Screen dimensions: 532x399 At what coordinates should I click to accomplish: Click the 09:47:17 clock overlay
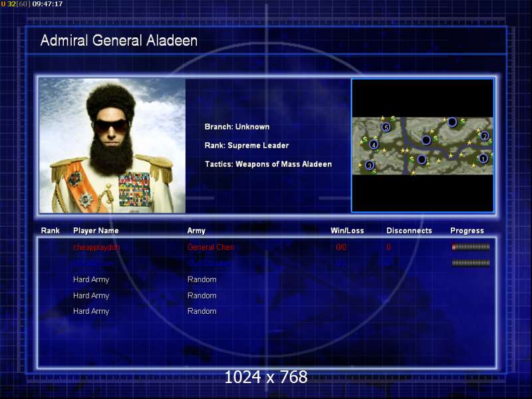[47, 4]
